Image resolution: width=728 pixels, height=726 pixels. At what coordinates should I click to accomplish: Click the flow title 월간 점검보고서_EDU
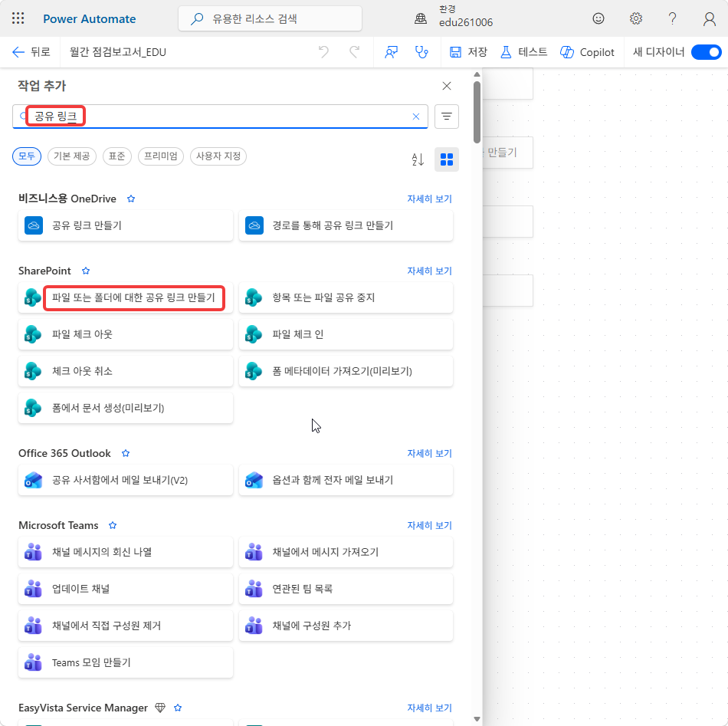tap(118, 52)
